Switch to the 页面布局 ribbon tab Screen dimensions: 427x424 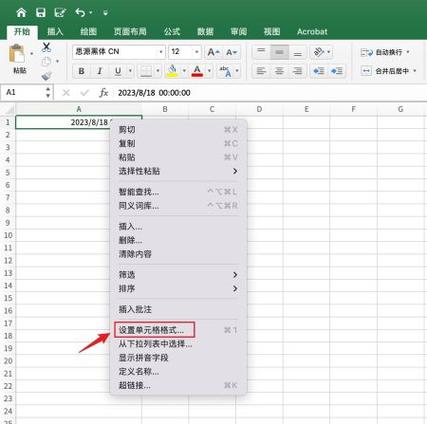pos(130,32)
